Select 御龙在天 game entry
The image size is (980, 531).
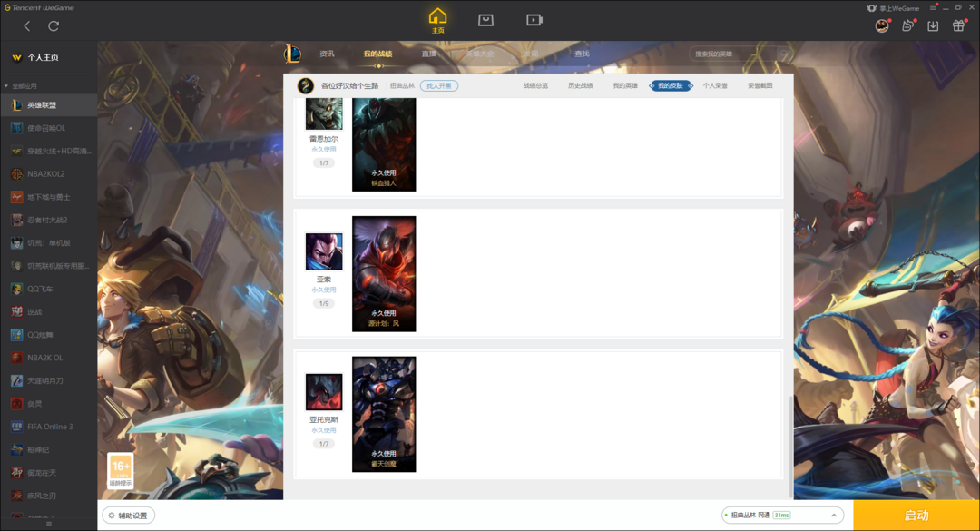pos(49,473)
